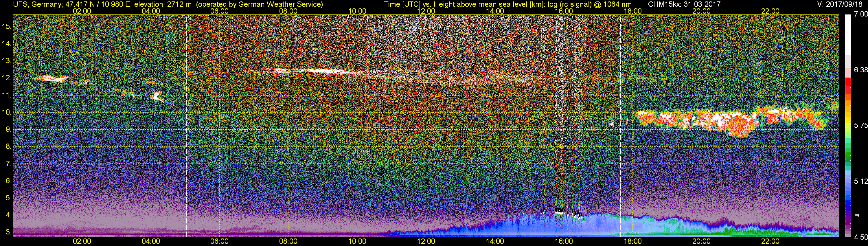Click the "7." height axis label
Screen dimensions: 868x246
(x=8, y=164)
